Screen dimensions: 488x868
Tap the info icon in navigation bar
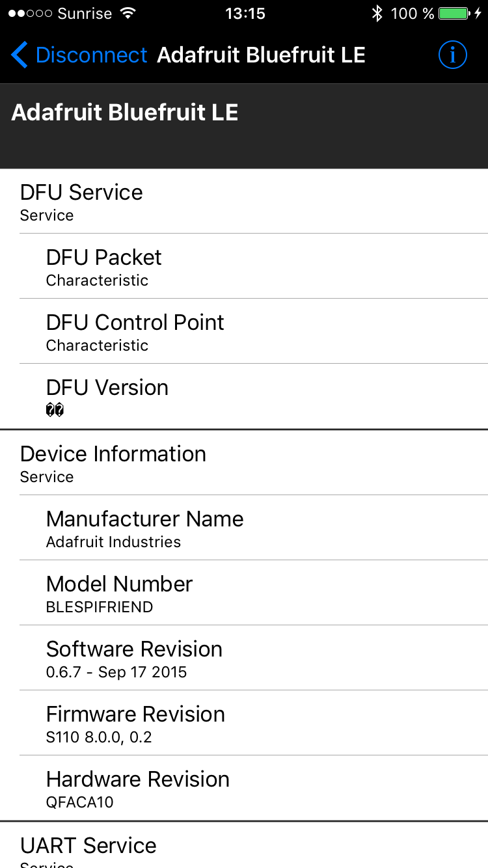(x=452, y=55)
